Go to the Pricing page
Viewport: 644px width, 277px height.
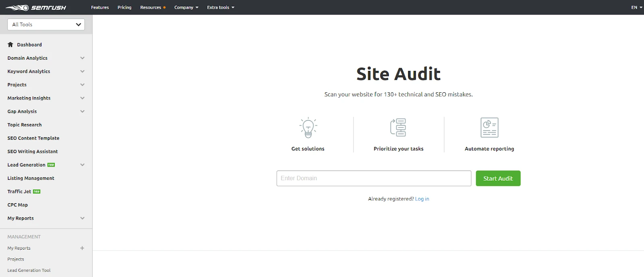click(x=124, y=8)
